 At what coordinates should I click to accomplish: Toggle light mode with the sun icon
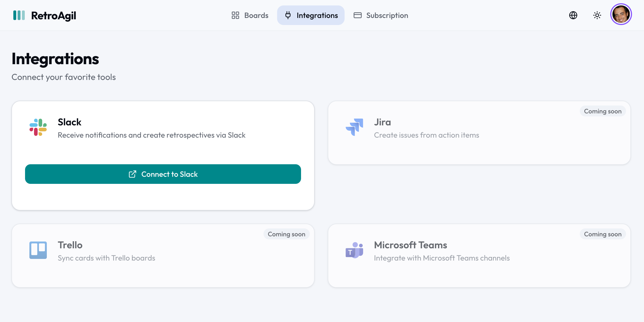tap(597, 15)
